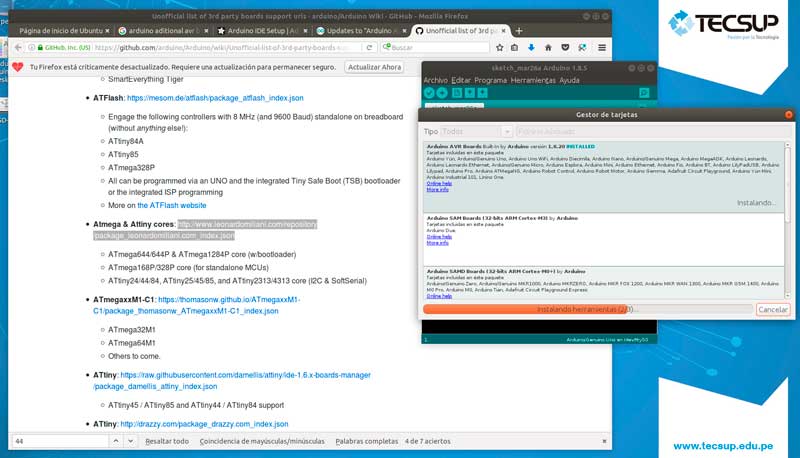This screenshot has height=458, width=800.
Task: Save the sketch with the Save arrow icon
Action: [482, 92]
